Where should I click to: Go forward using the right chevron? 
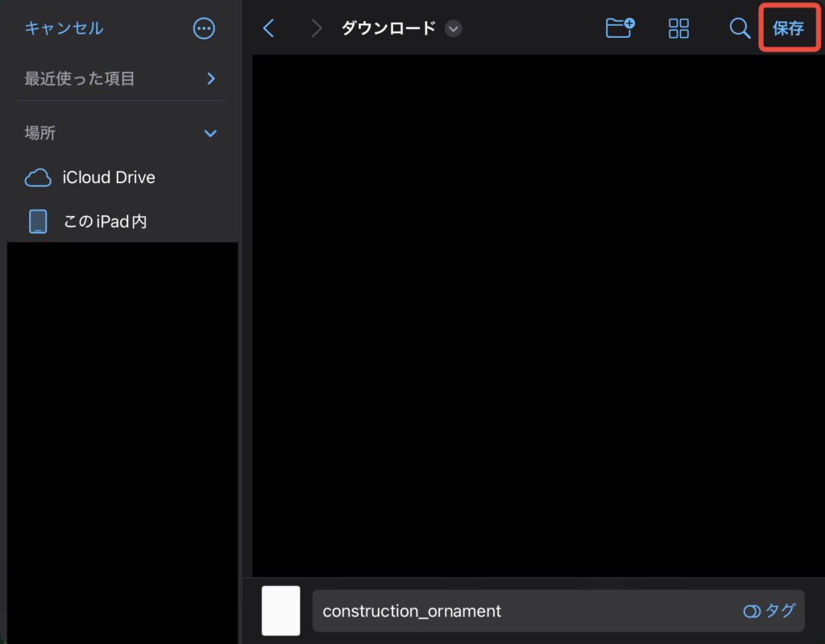point(317,28)
